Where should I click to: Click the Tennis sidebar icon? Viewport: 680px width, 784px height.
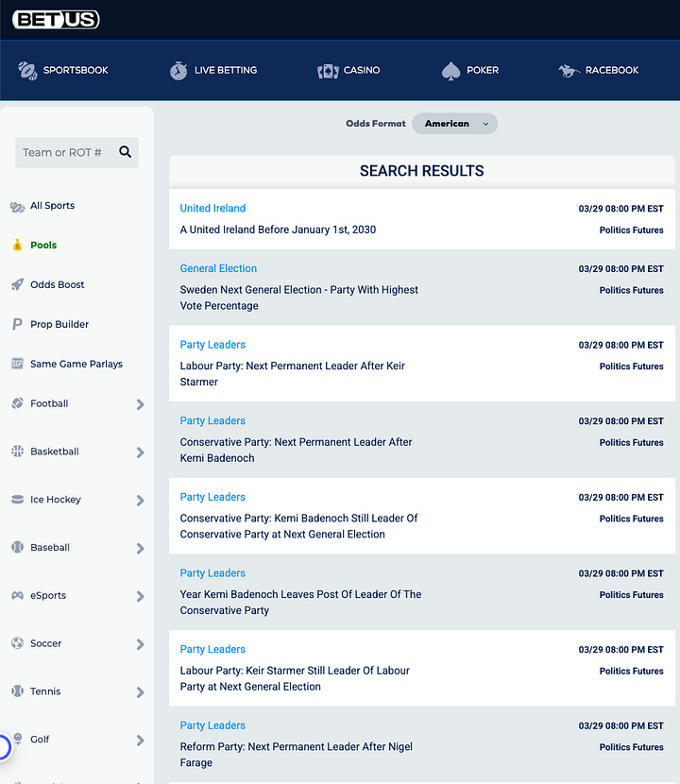18,691
